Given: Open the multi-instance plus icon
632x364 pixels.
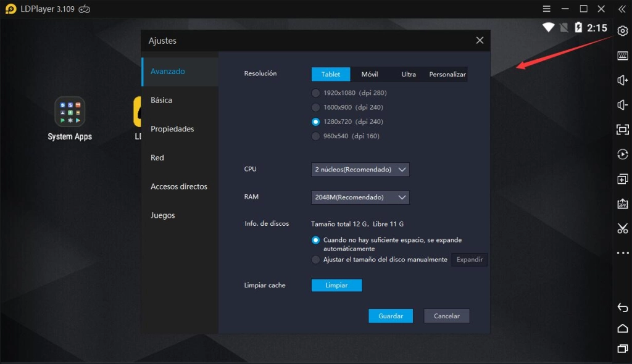Looking at the screenshot, I should point(622,179).
